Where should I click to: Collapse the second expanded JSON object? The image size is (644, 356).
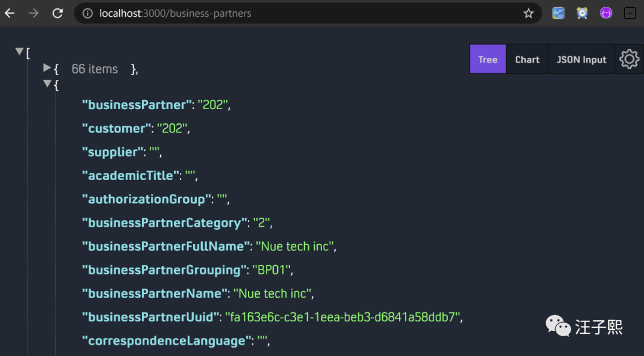(x=47, y=84)
